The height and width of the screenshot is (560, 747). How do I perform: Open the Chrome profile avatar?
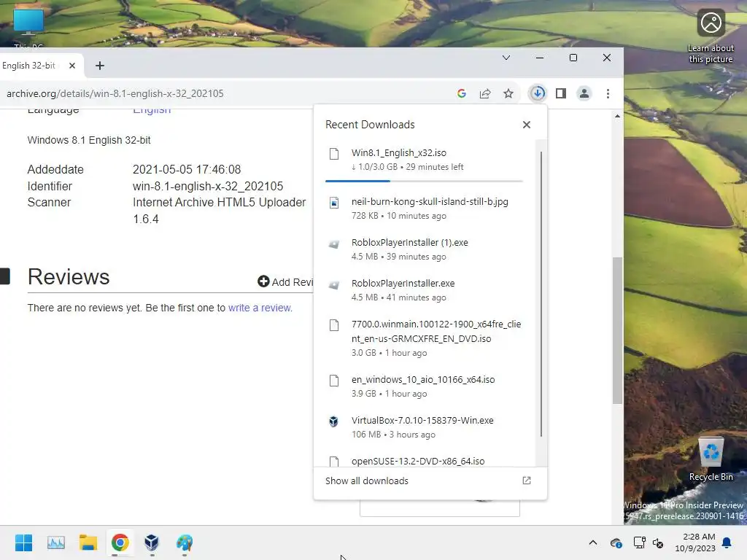tap(584, 93)
